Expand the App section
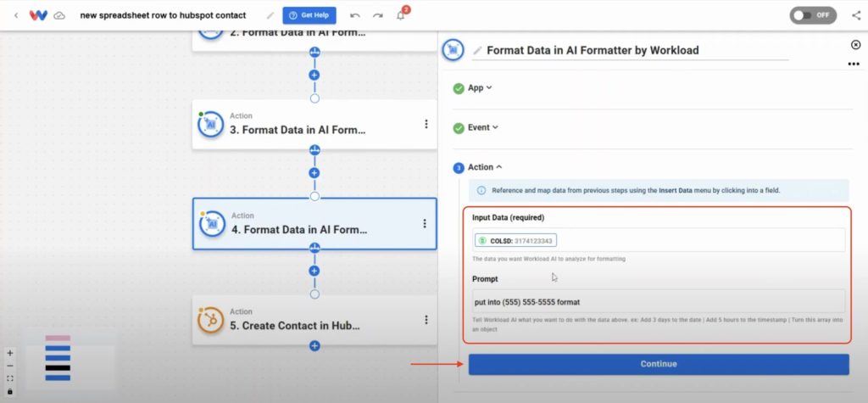This screenshot has width=868, height=403. pyautogui.click(x=480, y=87)
